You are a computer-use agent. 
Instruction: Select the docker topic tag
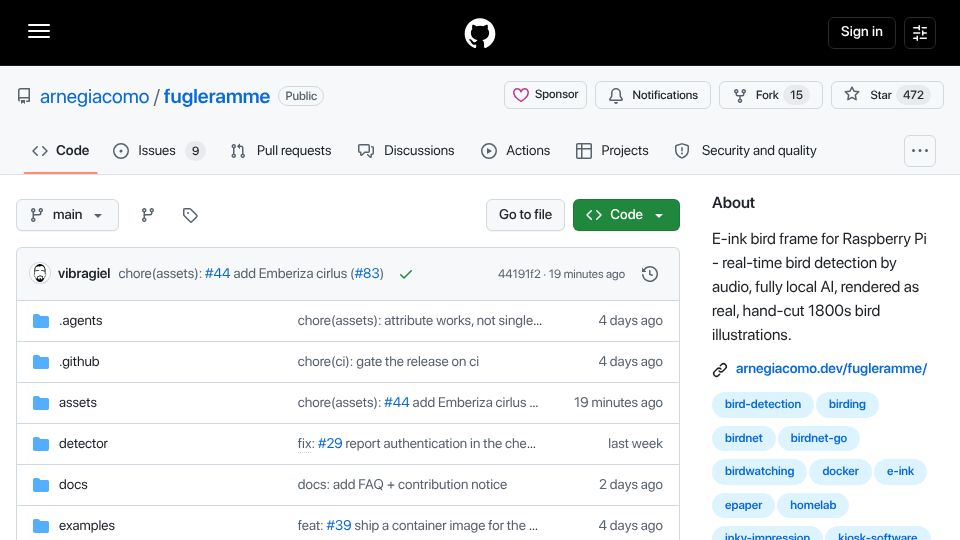click(x=840, y=471)
